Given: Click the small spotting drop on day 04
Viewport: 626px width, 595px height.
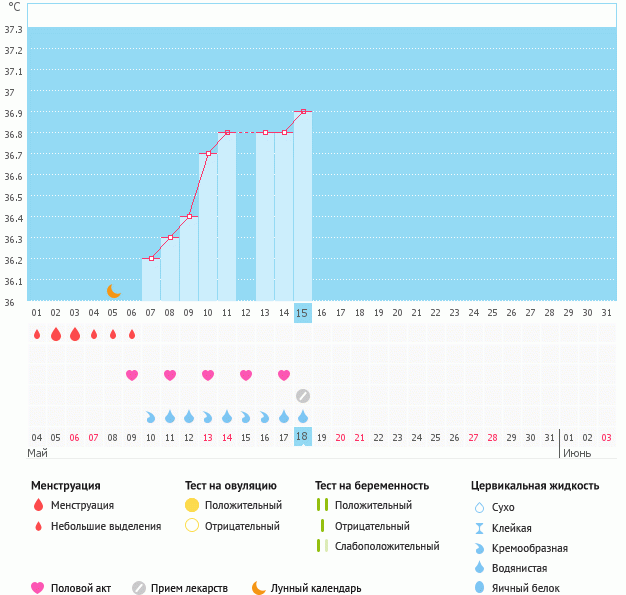Looking at the screenshot, I should [94, 334].
